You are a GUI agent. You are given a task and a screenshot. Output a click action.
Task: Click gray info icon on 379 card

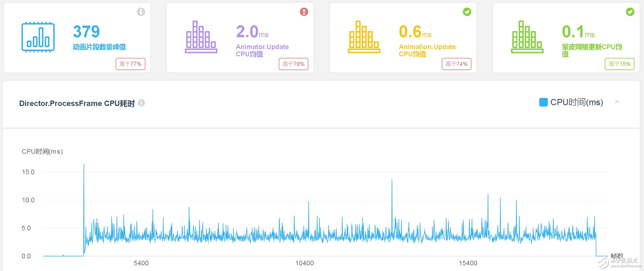tap(141, 12)
